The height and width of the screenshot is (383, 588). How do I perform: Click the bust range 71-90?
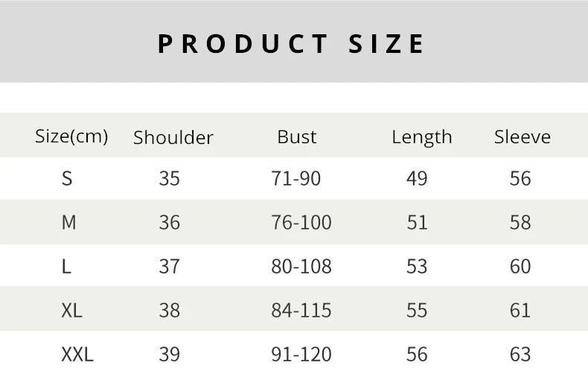[295, 179]
